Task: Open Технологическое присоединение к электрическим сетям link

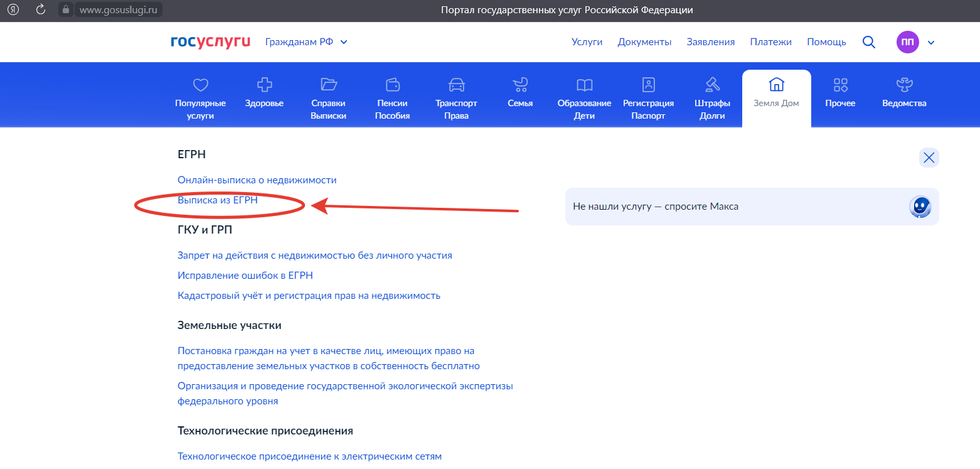Action: (x=310, y=456)
